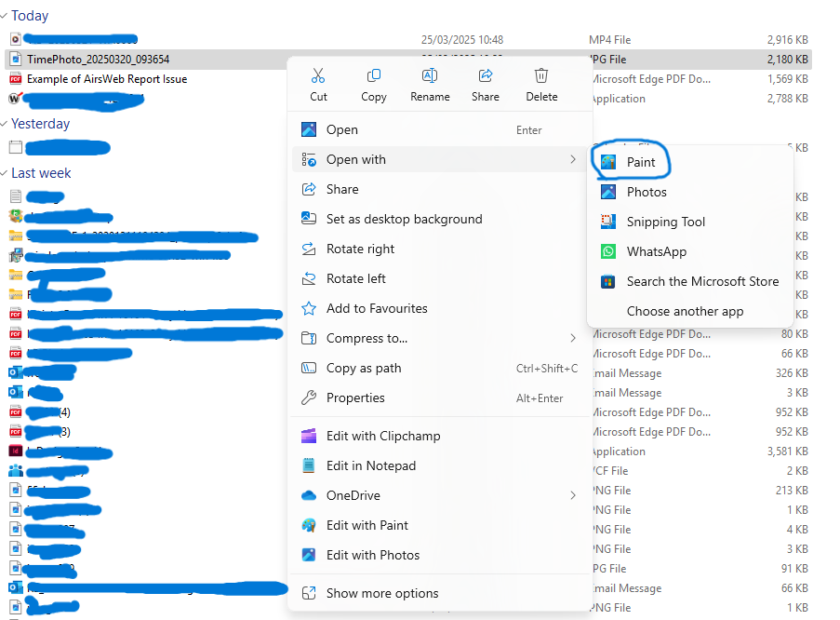The height and width of the screenshot is (620, 840).
Task: Click the Notepad icon
Action: pos(309,465)
